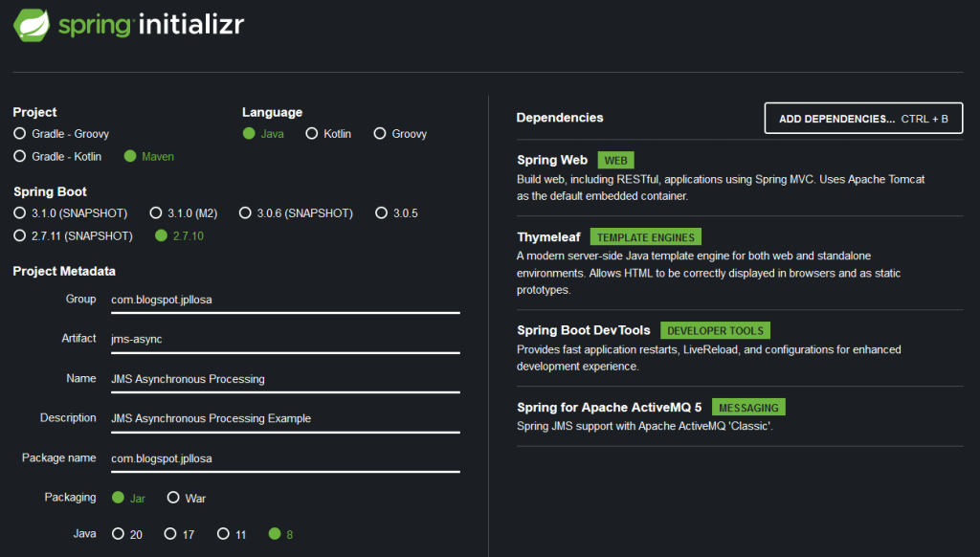The width and height of the screenshot is (980, 557).
Task: Set Java version to 11
Action: click(223, 534)
